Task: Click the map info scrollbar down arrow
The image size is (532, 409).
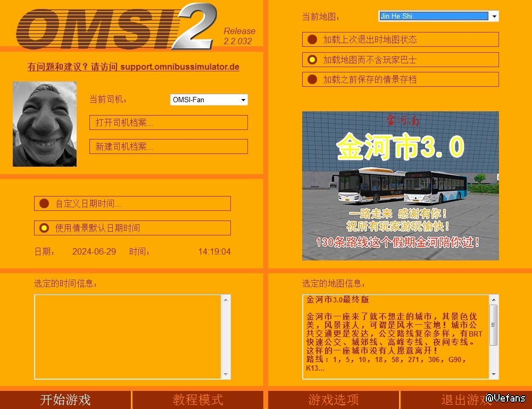Action: coord(494,374)
